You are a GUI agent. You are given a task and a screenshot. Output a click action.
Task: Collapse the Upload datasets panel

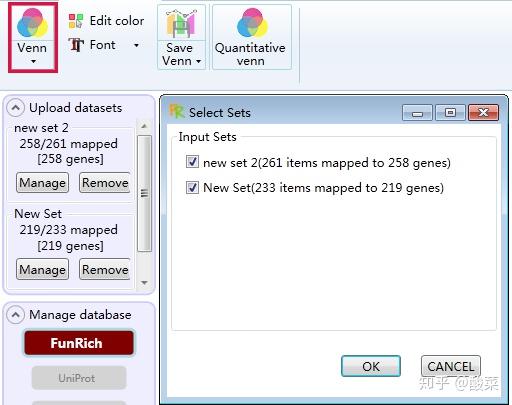[15, 108]
